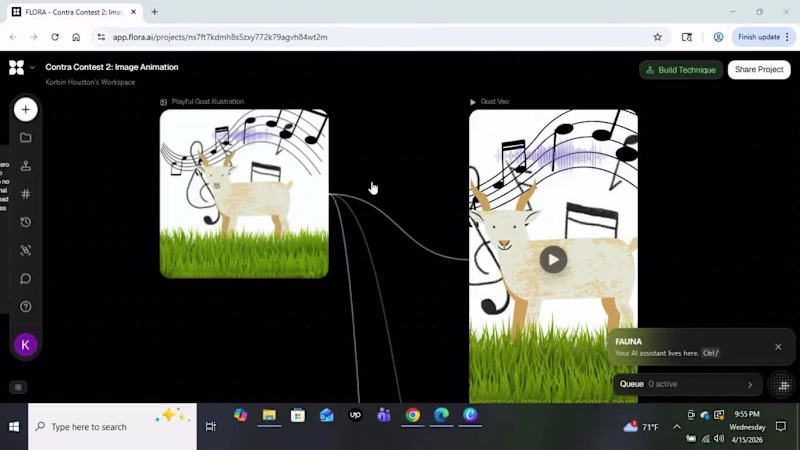Click the weather 71°F widget
The width and height of the screenshot is (800, 450).
click(x=641, y=427)
